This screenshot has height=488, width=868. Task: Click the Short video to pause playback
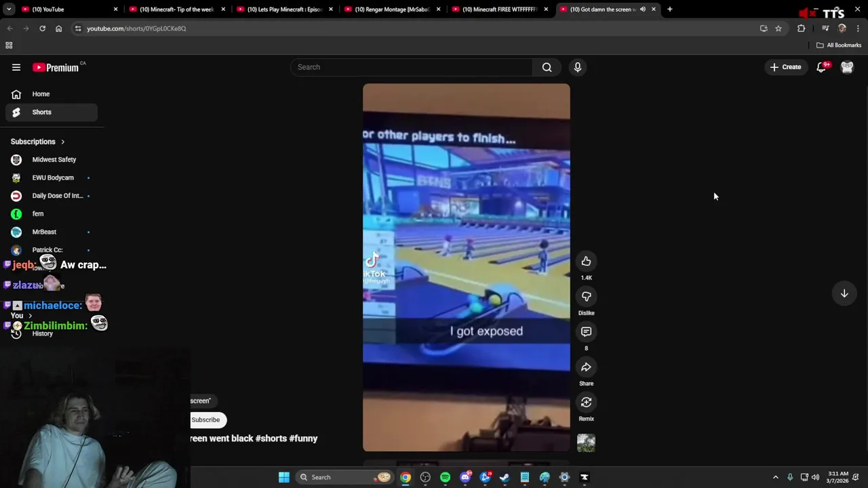click(x=467, y=267)
